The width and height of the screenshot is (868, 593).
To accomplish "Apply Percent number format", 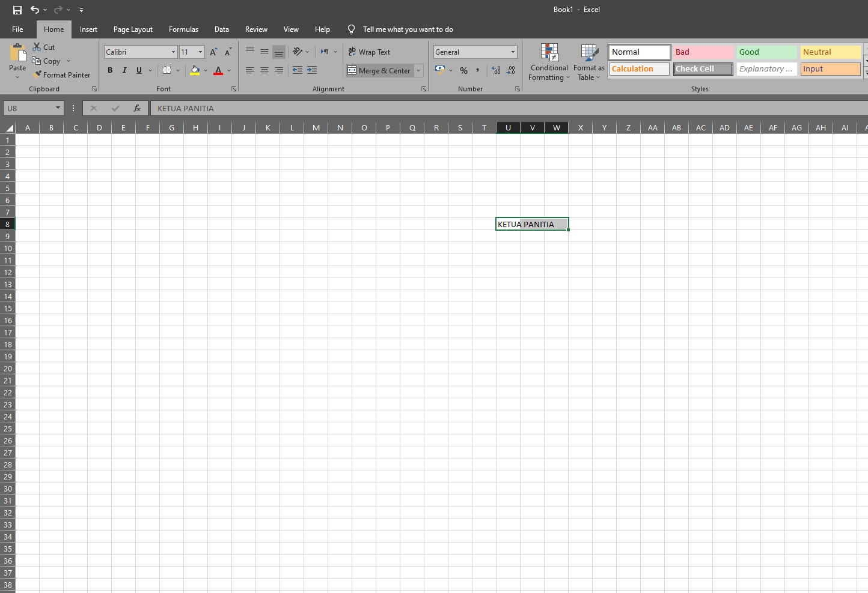I will 463,70.
